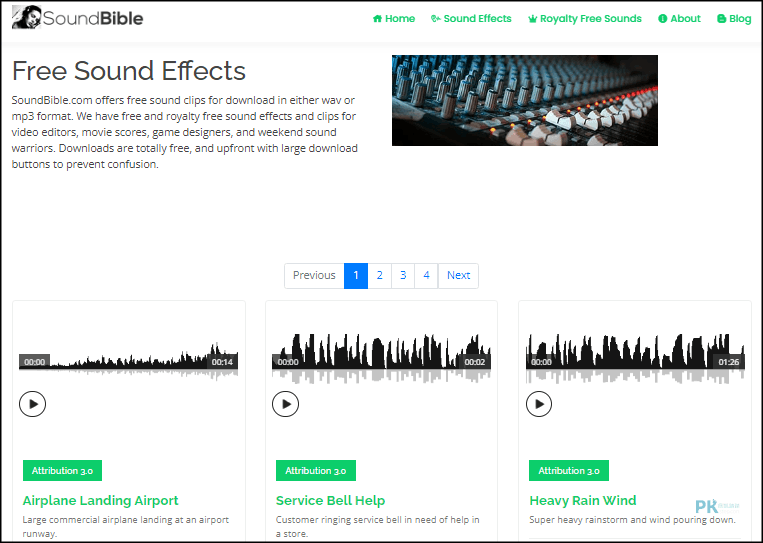Click the 'Super heavy rainstorm' description

pyautogui.click(x=632, y=520)
